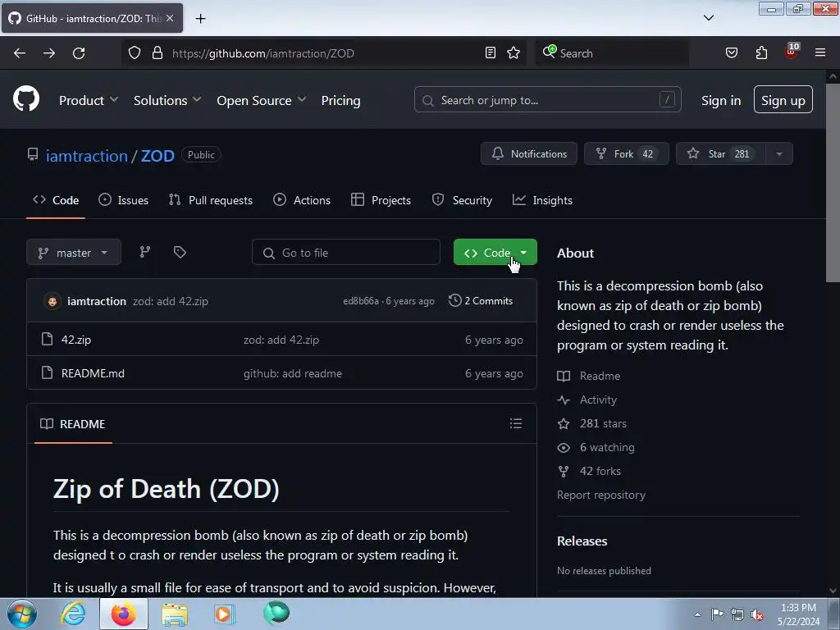Image resolution: width=840 pixels, height=630 pixels.
Task: Focus the Search or jump to field
Action: coord(547,99)
